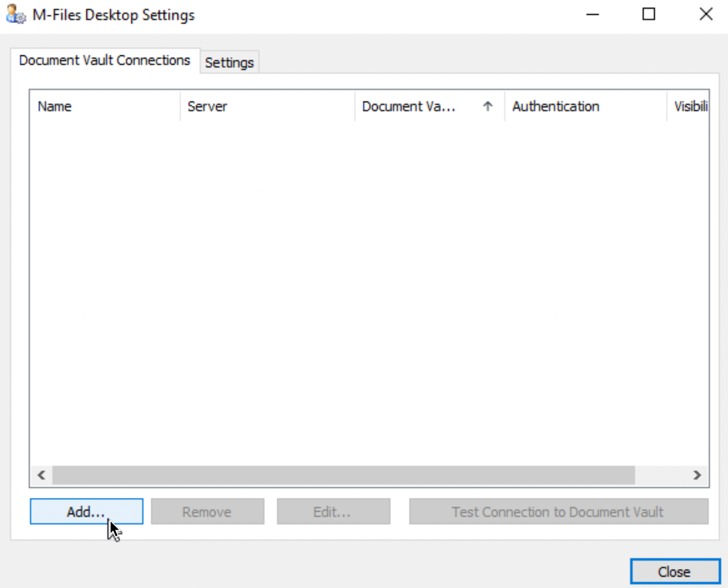The width and height of the screenshot is (728, 588).
Task: Maximize the M-Files Desktop Settings window
Action: tap(649, 15)
